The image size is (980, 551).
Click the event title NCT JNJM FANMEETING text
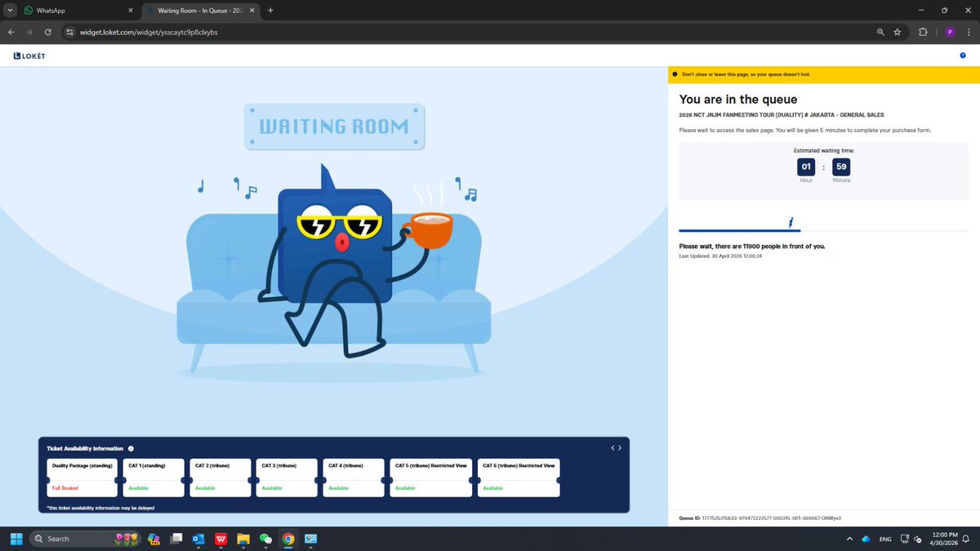pos(782,115)
